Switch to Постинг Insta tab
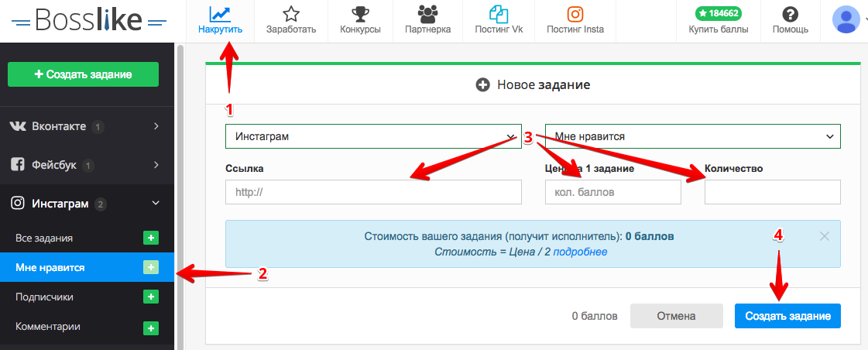The height and width of the screenshot is (350, 868). [x=575, y=21]
